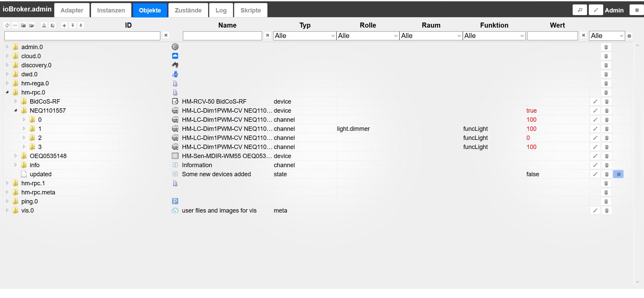Edit the NEQ1101557 device object

595,111
